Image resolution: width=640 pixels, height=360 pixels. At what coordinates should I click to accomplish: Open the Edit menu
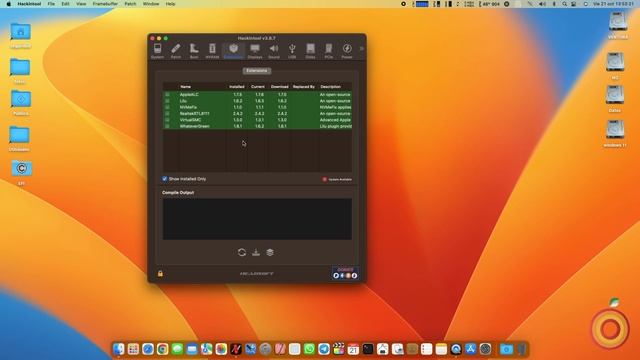pos(65,4)
